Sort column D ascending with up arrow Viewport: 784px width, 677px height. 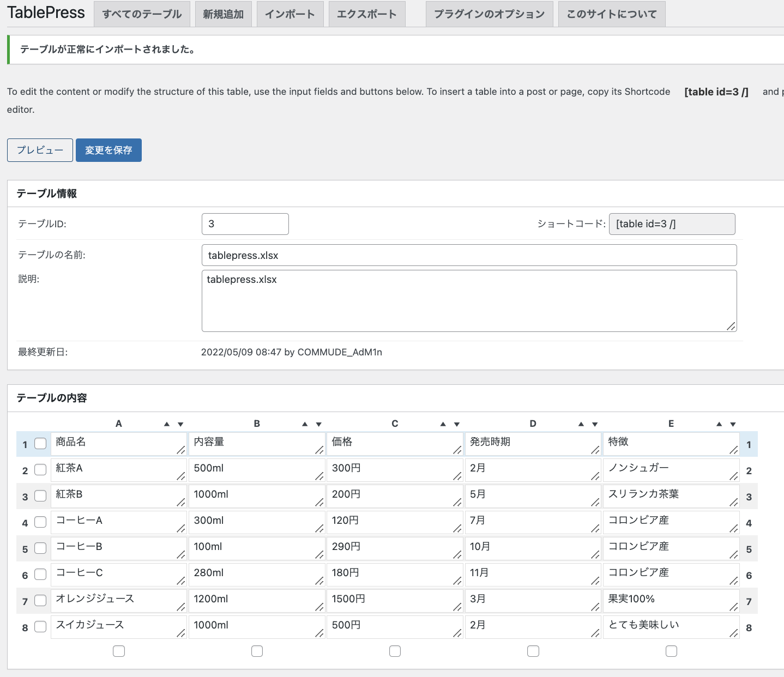581,424
